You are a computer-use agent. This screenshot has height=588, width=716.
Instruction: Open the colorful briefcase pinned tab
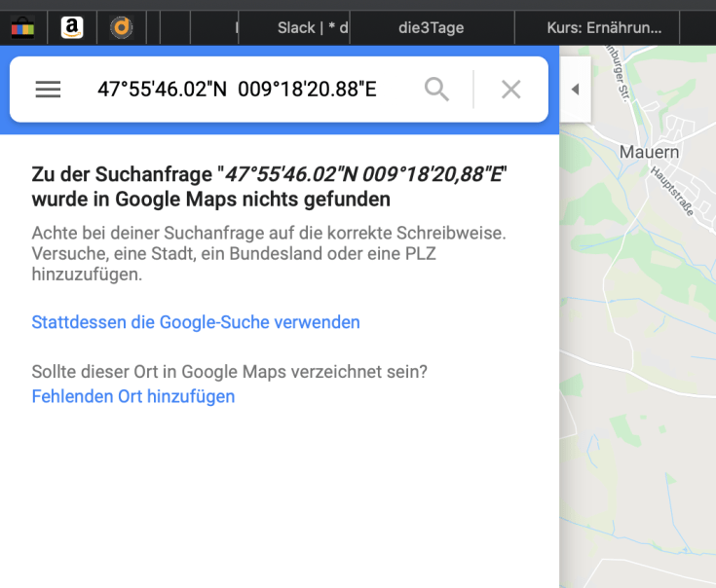click(22, 27)
